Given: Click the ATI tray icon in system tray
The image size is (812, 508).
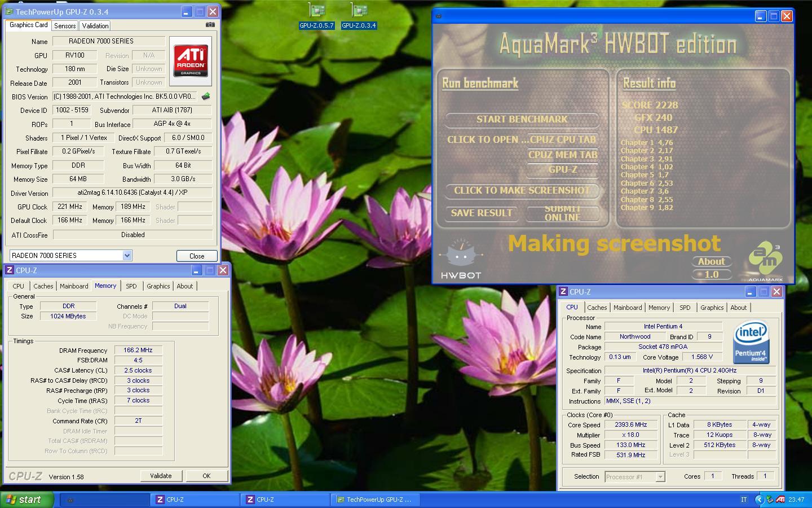Looking at the screenshot, I should point(780,500).
